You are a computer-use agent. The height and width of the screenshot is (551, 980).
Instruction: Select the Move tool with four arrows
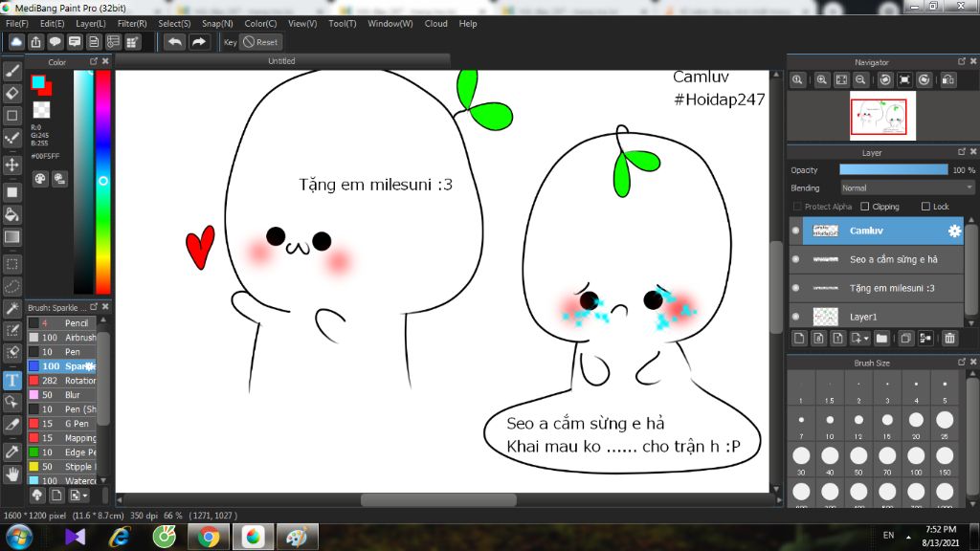point(11,165)
